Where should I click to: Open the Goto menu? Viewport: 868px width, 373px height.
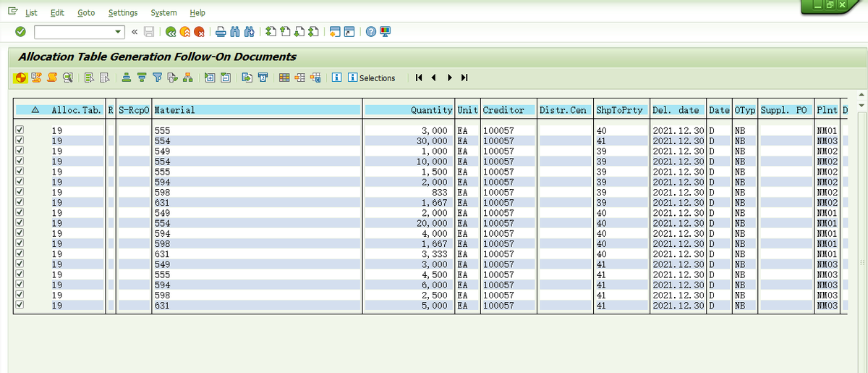pos(86,12)
